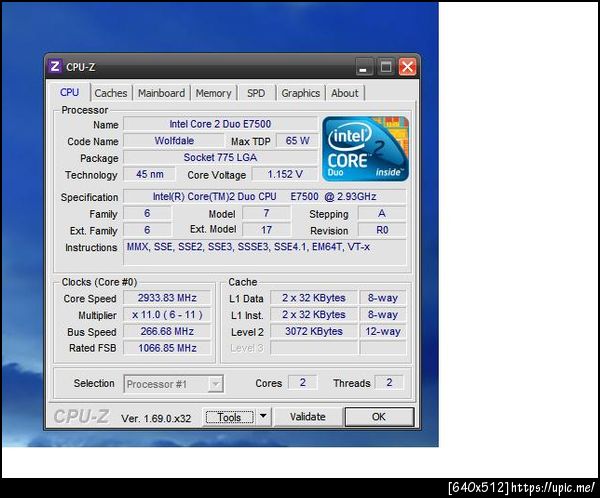600x498 pixels.
Task: Click the Multiplier x 11.0 value
Action: tap(167, 315)
